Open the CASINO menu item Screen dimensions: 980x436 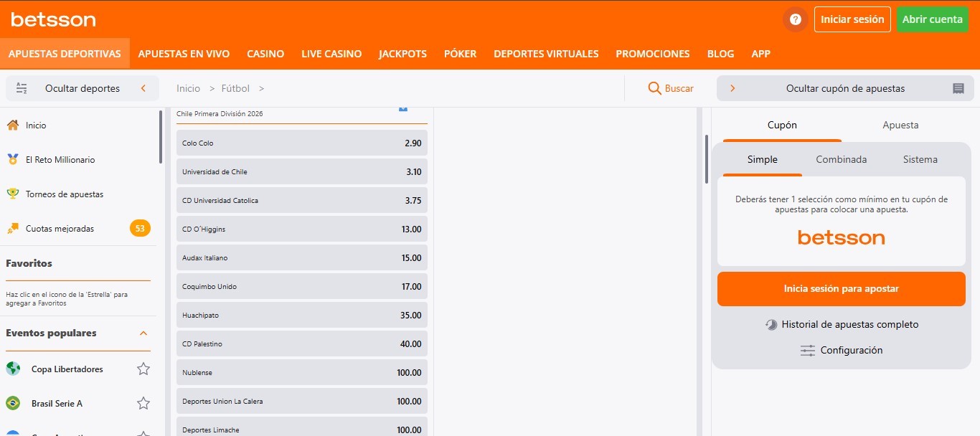tap(265, 54)
